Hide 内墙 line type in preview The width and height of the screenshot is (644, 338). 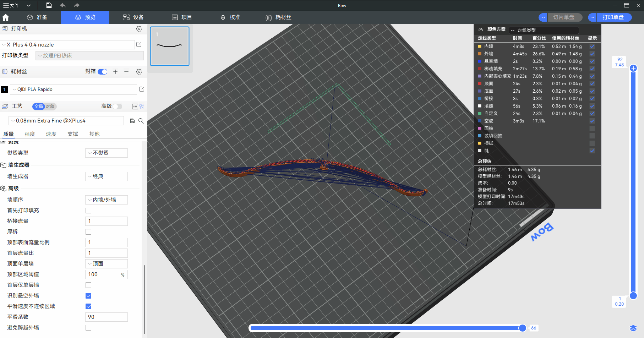click(592, 47)
